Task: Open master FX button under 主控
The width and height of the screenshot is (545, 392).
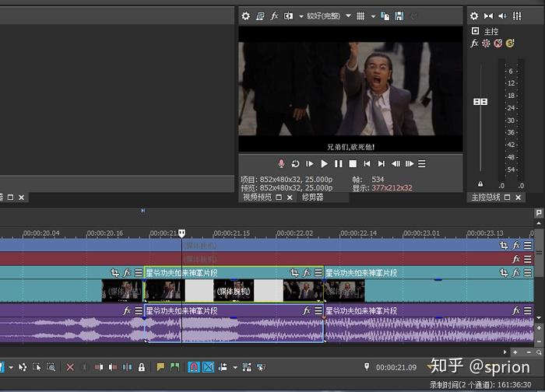Action: click(x=474, y=44)
